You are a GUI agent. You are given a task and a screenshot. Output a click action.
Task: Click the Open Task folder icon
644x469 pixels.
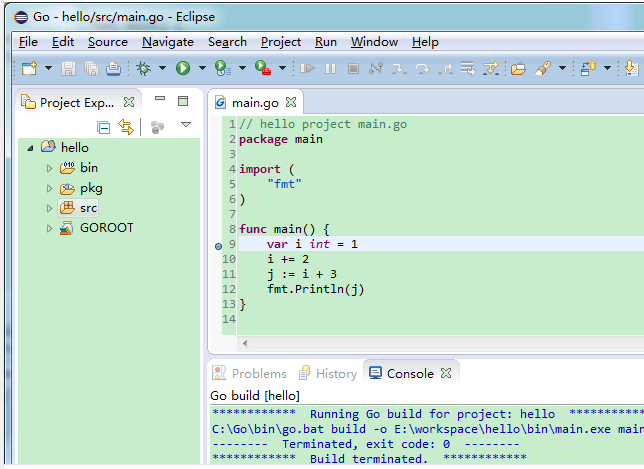[518, 68]
